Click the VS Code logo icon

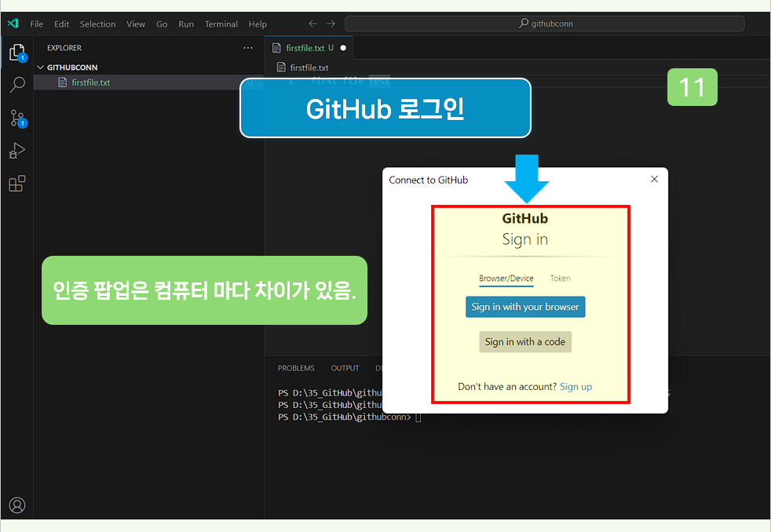pos(13,23)
